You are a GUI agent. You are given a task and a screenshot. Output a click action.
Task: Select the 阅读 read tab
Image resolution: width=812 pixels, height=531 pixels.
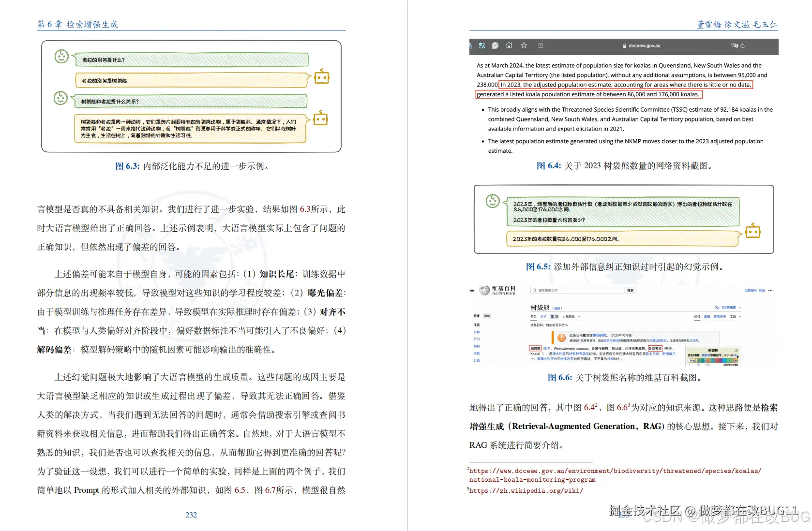[697, 317]
